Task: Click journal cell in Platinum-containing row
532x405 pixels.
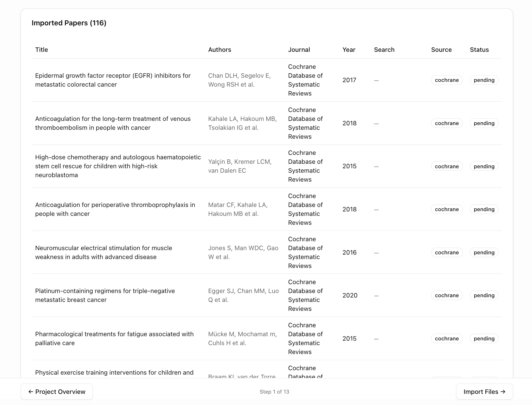Action: 305,295
